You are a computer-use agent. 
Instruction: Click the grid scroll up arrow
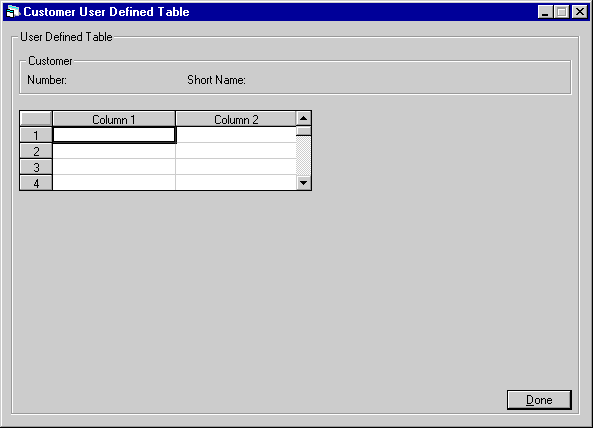(303, 119)
